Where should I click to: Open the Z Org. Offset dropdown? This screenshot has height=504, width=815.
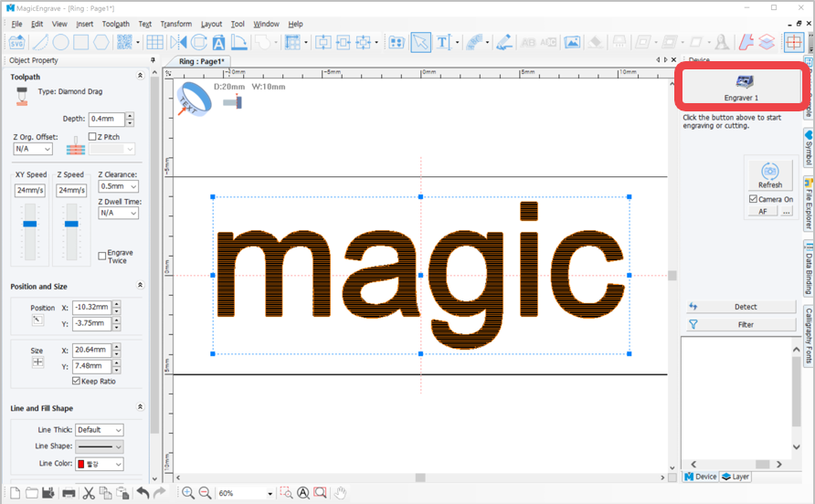pos(33,149)
